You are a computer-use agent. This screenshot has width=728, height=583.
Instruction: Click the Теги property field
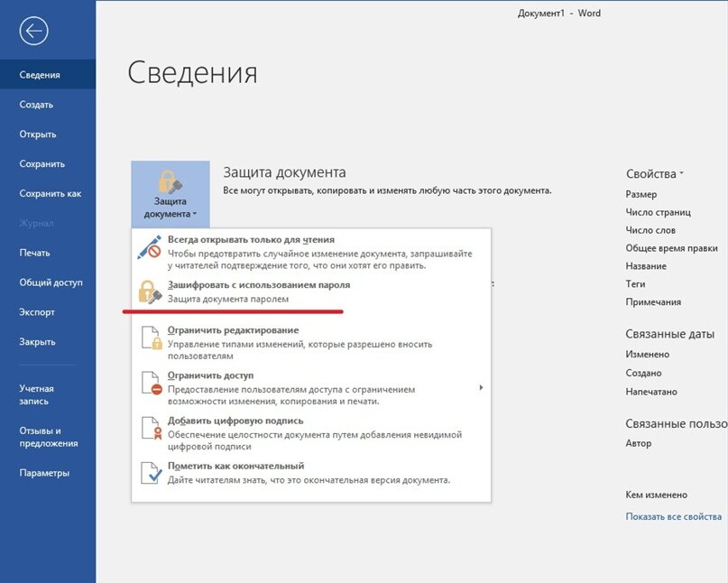click(635, 284)
